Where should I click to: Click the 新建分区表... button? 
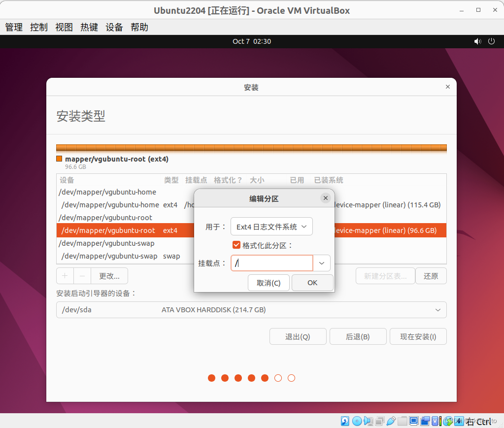(385, 276)
